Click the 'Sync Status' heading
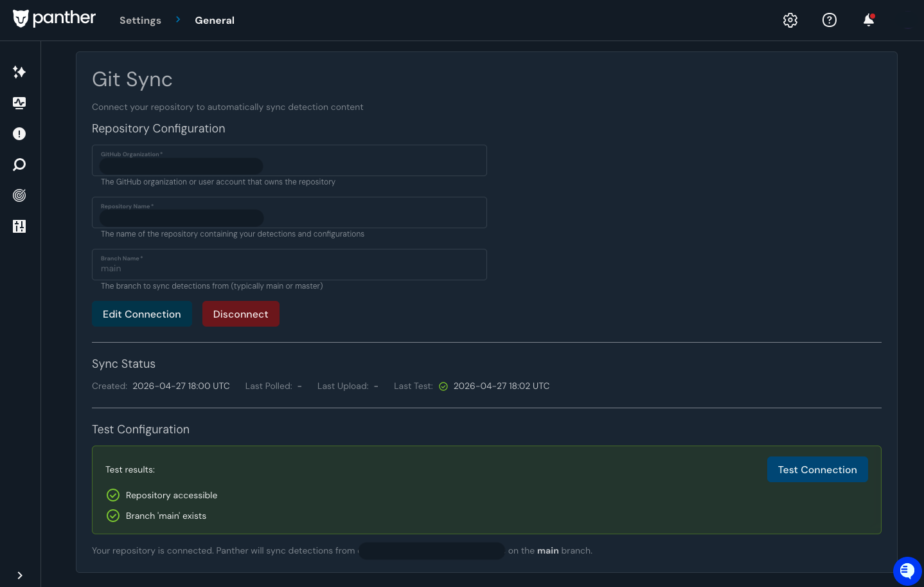Screen dimensions: 924x587 [123, 364]
